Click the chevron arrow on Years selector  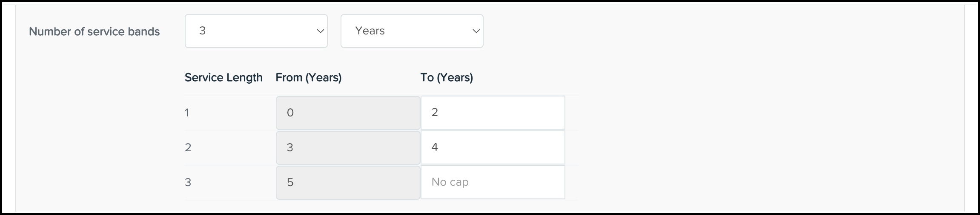coord(476,31)
